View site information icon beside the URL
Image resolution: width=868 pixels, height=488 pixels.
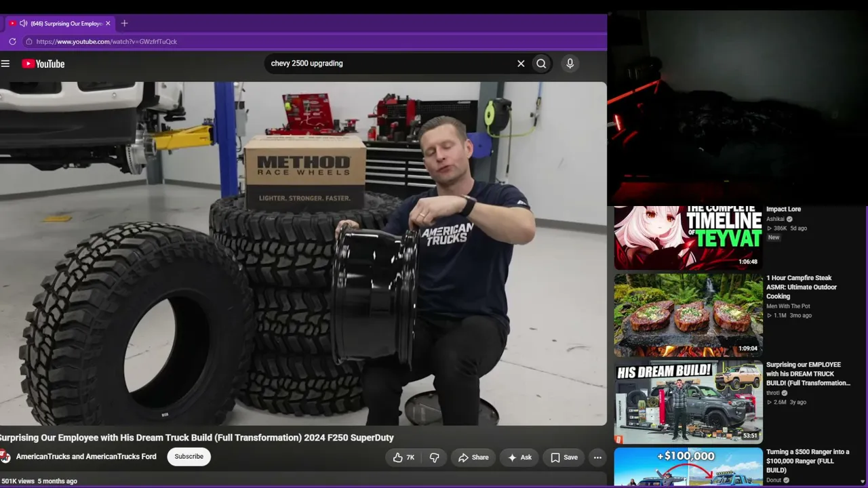[x=28, y=41]
